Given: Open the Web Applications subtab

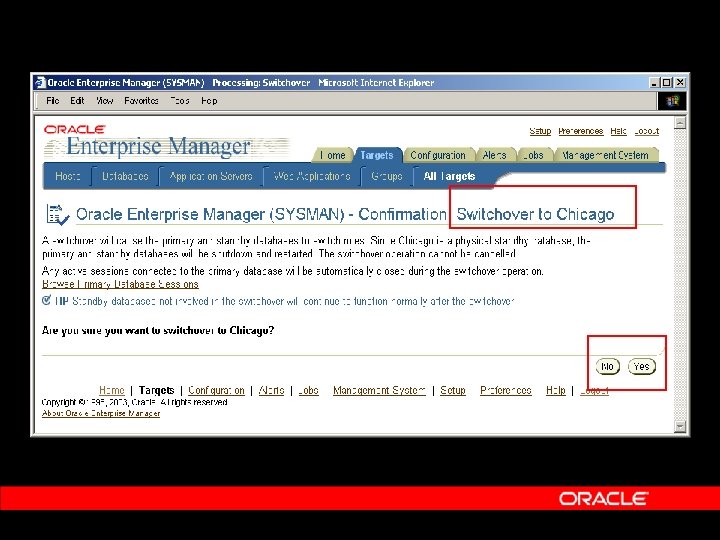Looking at the screenshot, I should pos(312,176).
